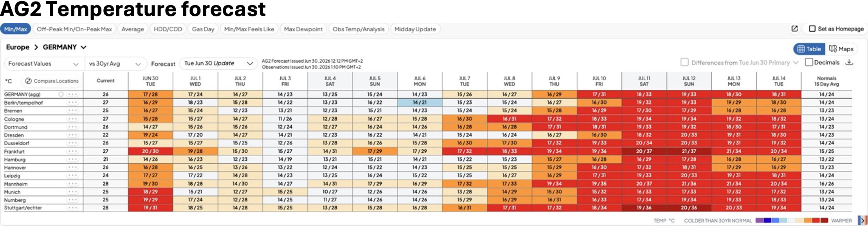Open the three-dot menu for Frankfurt
868x226 pixels.
point(72,151)
